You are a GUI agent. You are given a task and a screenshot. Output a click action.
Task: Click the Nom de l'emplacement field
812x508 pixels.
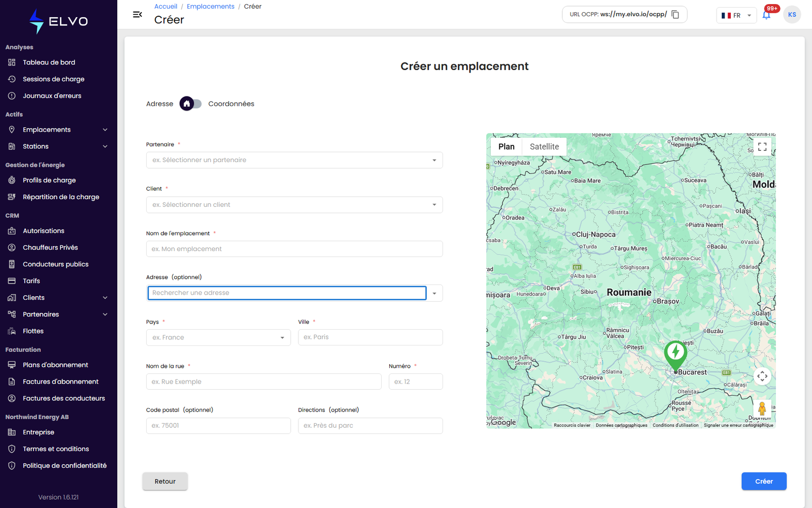tap(294, 249)
